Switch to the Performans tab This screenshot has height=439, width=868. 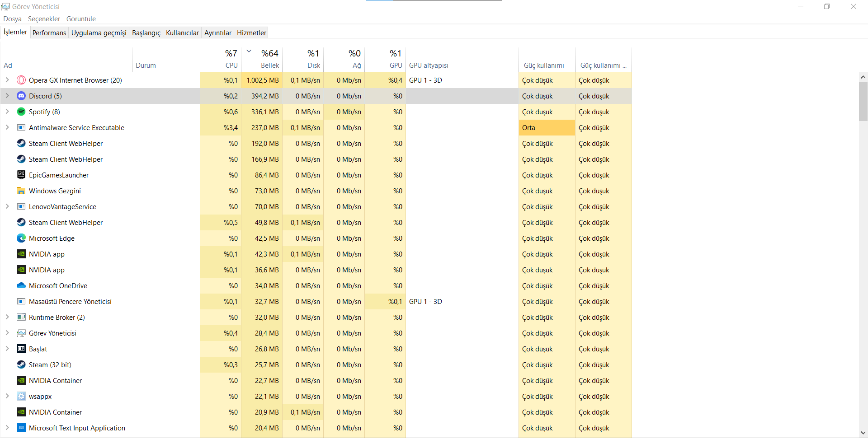pyautogui.click(x=49, y=33)
